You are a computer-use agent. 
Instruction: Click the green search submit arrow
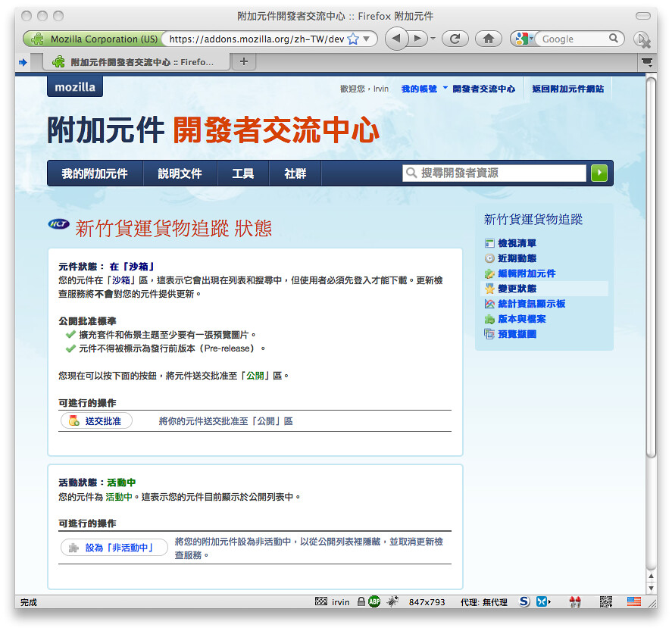tap(599, 173)
